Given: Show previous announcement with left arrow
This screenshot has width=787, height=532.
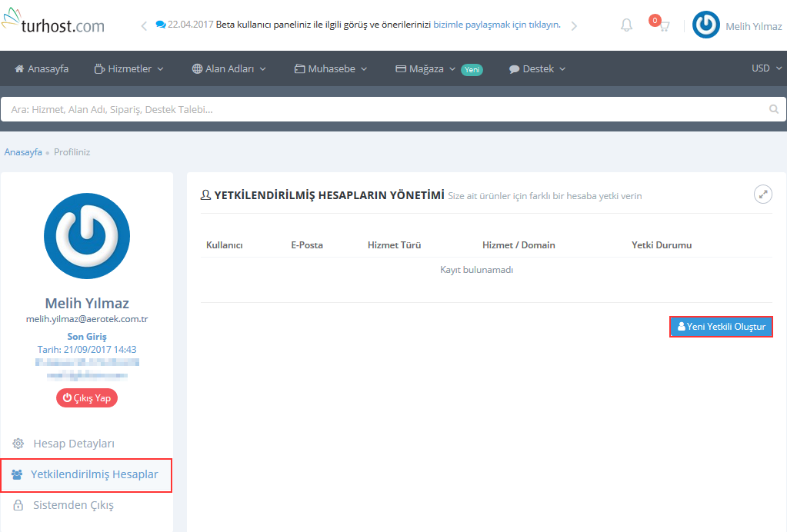Looking at the screenshot, I should pos(144,26).
